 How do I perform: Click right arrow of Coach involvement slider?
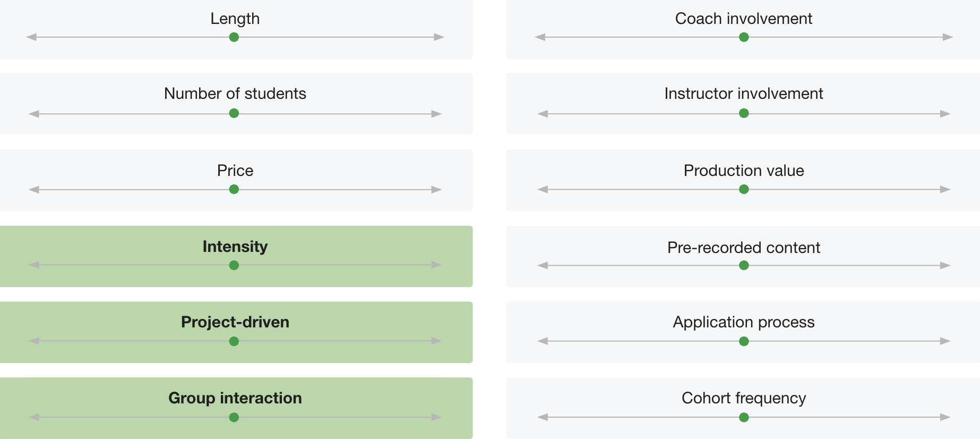pyautogui.click(x=948, y=37)
